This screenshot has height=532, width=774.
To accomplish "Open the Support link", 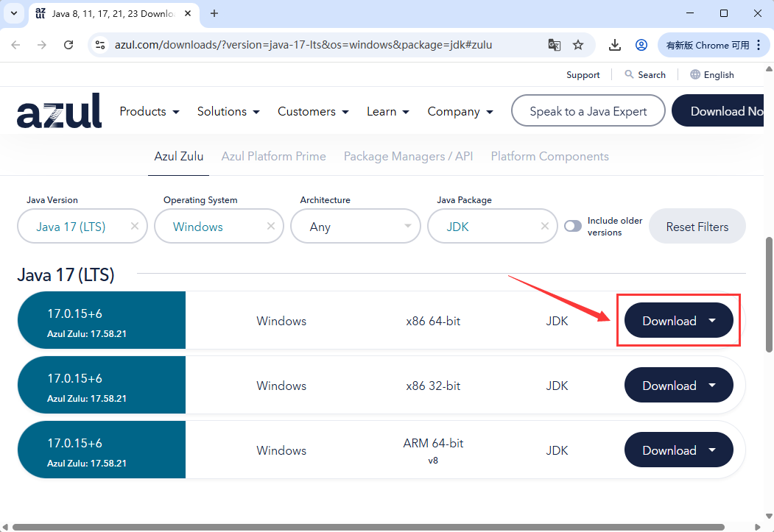I will point(583,74).
